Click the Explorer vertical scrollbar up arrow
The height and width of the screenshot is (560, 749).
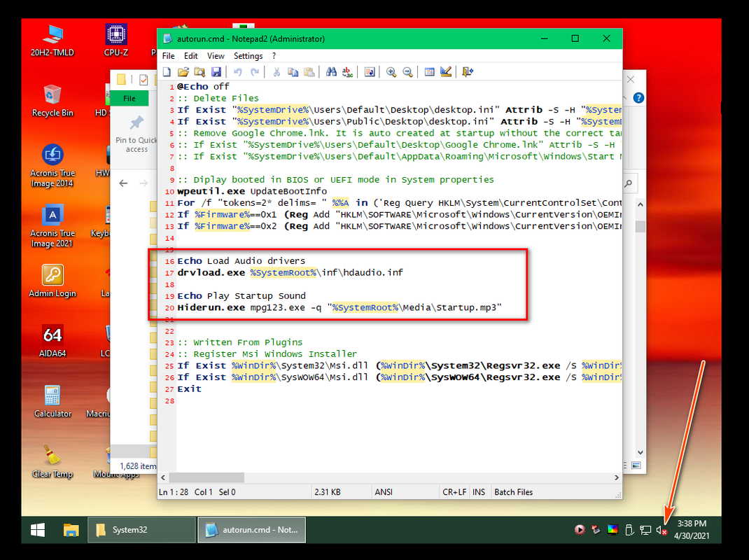640,204
